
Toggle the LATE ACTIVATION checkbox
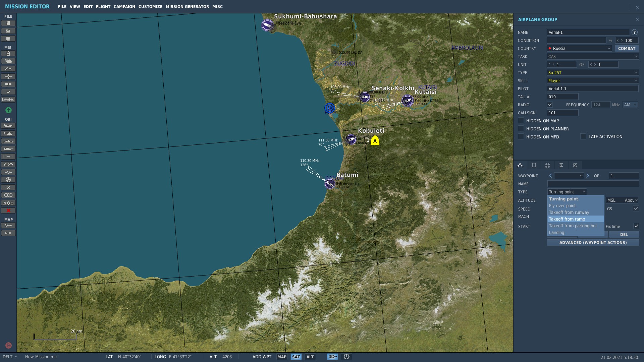tap(583, 136)
